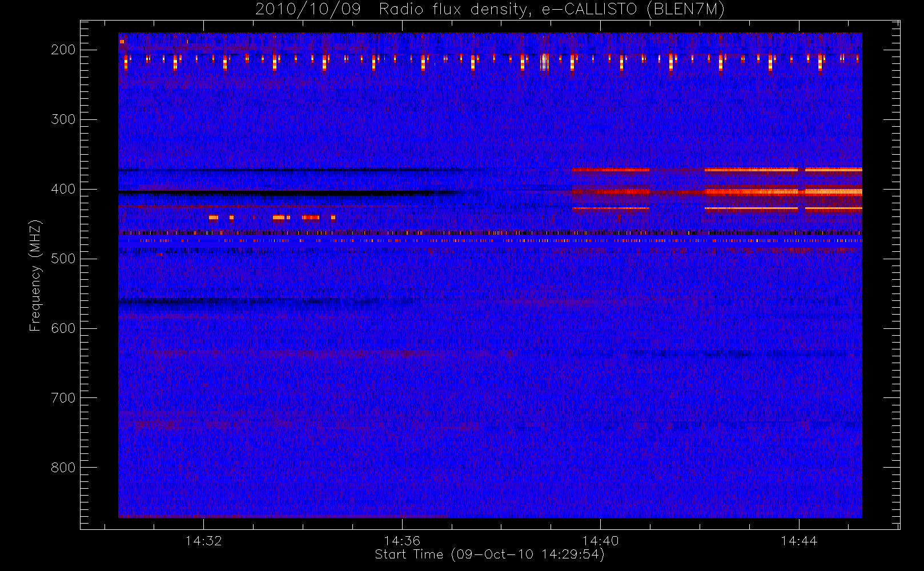Select the 300 frequency tick label
924x571 pixels.
click(x=63, y=119)
